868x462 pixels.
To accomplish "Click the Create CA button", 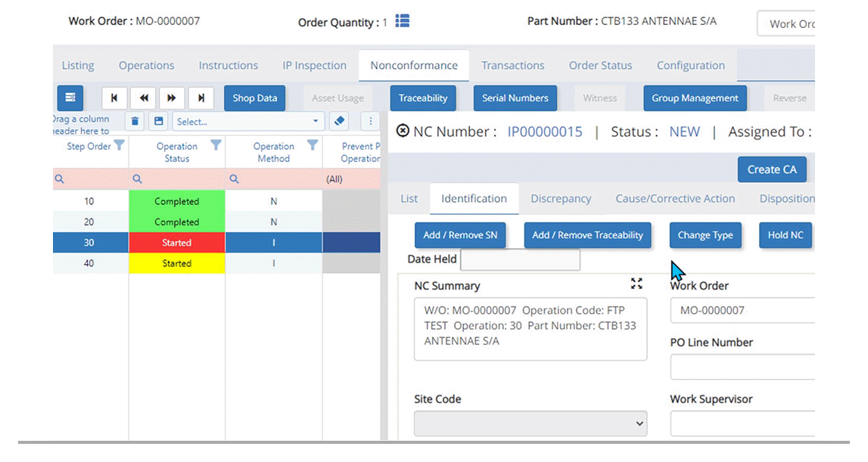I will (772, 169).
